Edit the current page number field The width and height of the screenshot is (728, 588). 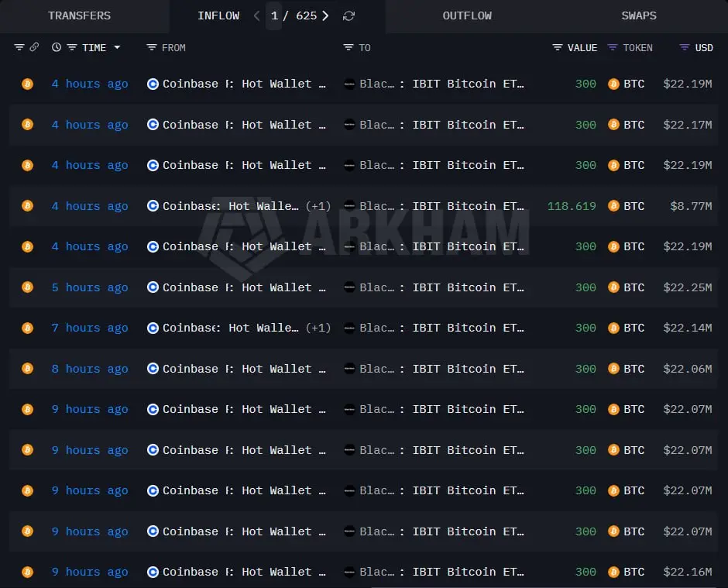274,15
